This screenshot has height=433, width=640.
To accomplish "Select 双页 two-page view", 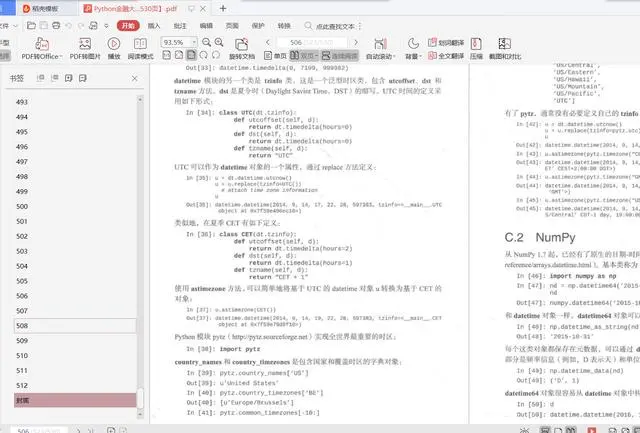I will coord(302,56).
